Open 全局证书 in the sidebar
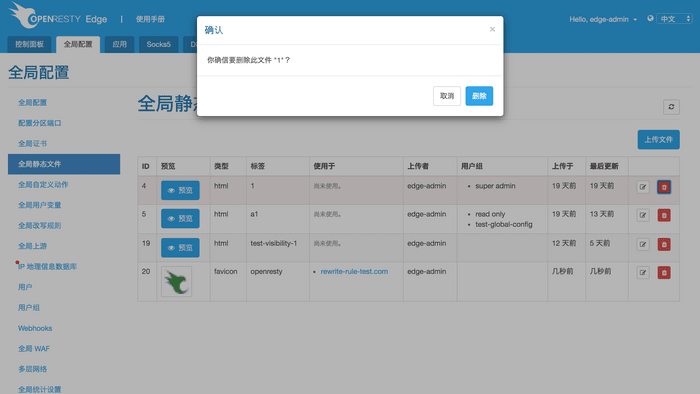This screenshot has height=394, width=700. click(x=32, y=144)
